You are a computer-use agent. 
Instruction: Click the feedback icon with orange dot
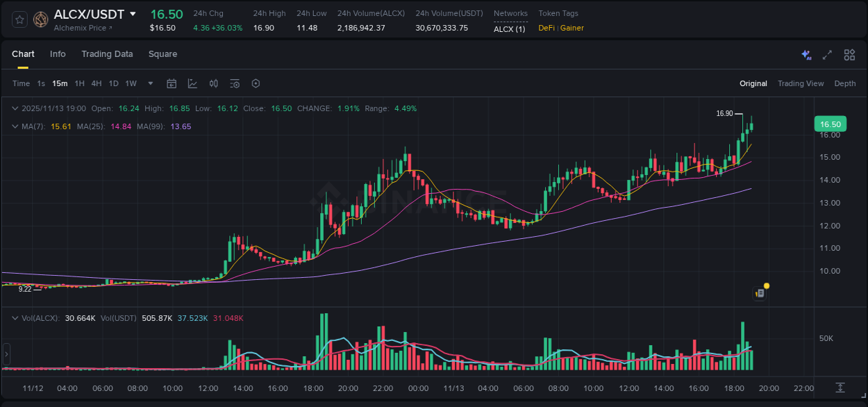tap(759, 292)
